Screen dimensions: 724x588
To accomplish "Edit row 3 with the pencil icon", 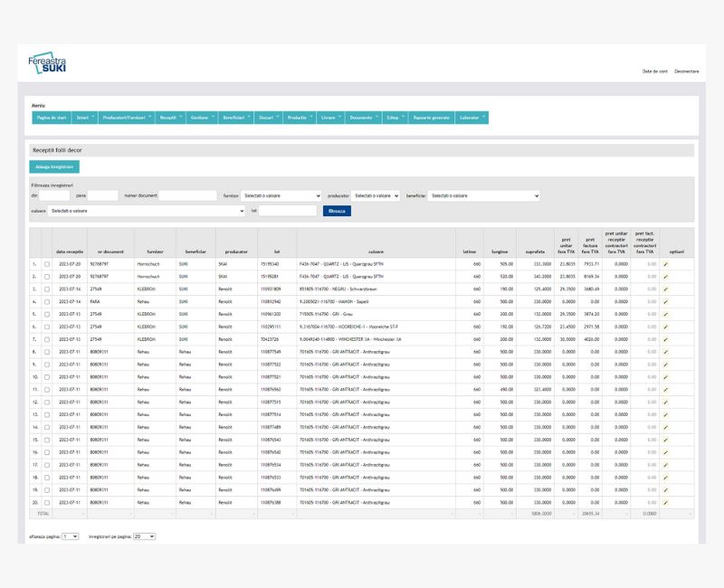I will 665,289.
